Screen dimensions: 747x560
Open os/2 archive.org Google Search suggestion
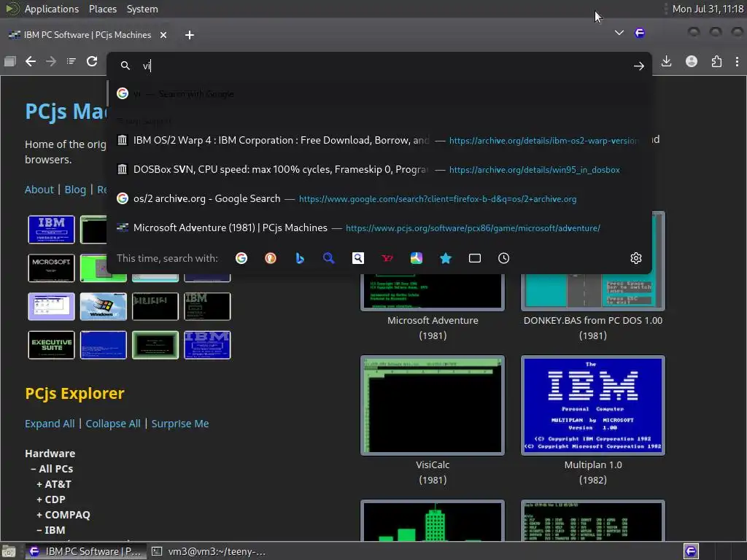click(x=379, y=198)
